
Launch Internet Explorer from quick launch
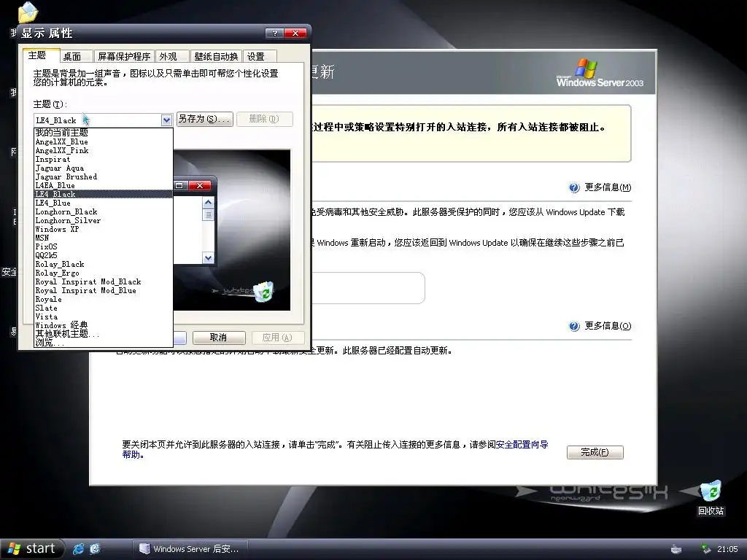click(78, 549)
